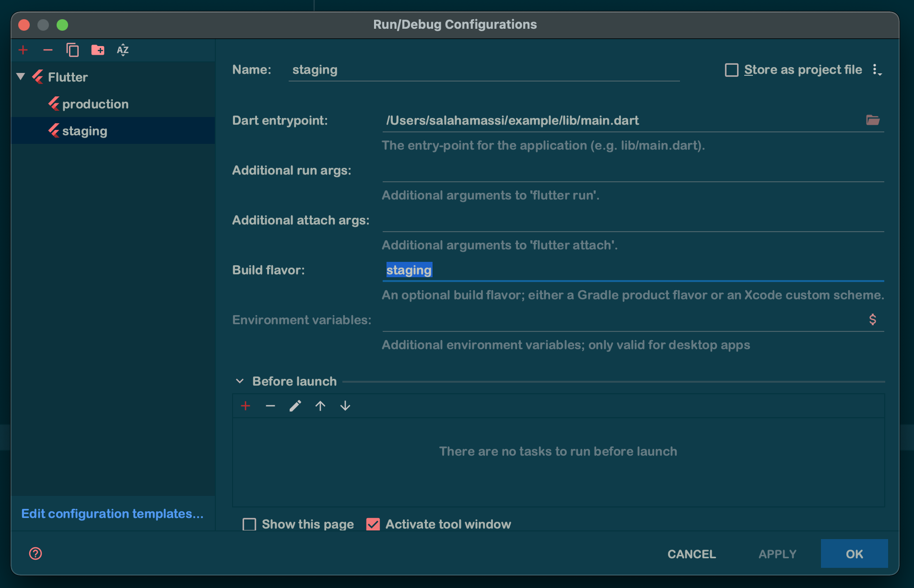Click the Flutter logo beside production
914x588 pixels.
point(54,104)
